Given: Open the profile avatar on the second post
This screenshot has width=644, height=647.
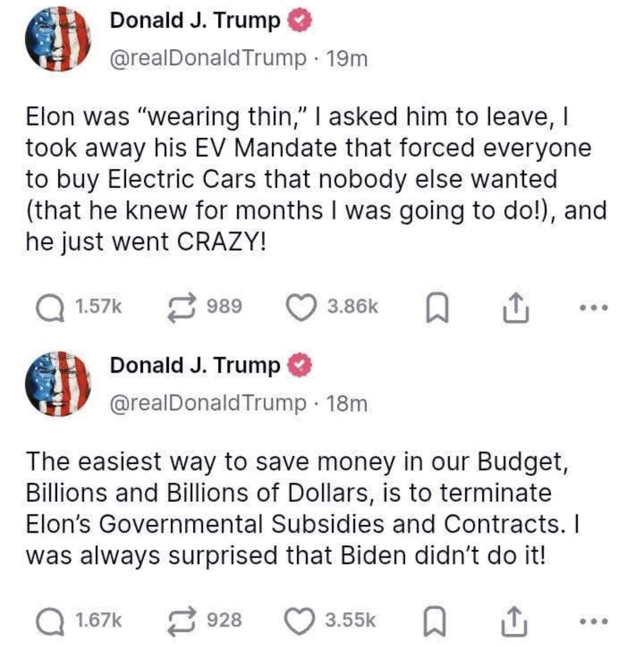Looking at the screenshot, I should click(58, 383).
